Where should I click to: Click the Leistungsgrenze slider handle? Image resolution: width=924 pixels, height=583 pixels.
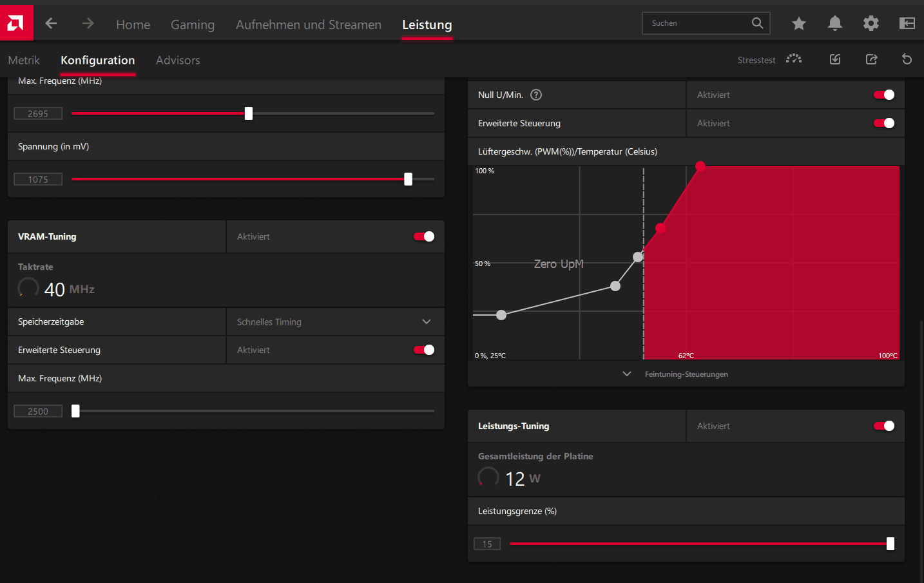tap(890, 544)
